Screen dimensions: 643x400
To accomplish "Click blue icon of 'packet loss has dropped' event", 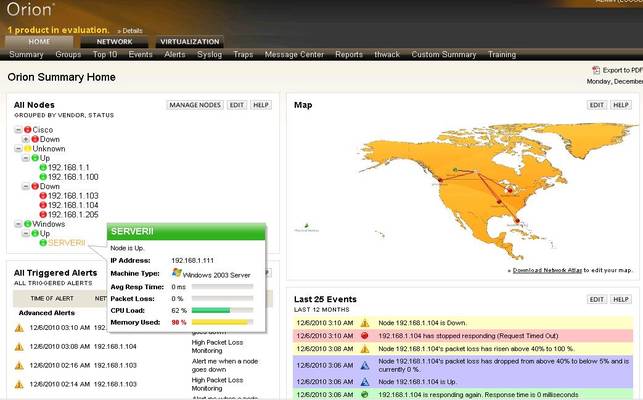I will coord(365,366).
